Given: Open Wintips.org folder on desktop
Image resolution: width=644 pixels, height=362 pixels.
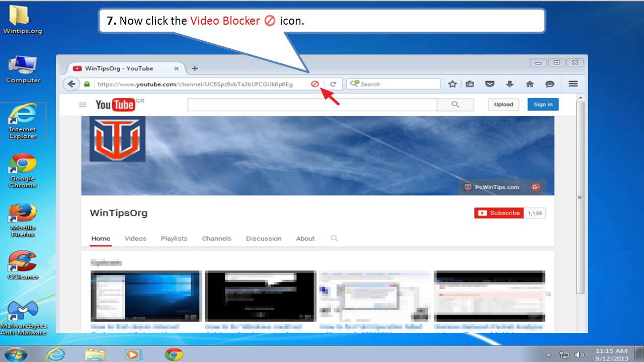Looking at the screenshot, I should [x=22, y=19].
